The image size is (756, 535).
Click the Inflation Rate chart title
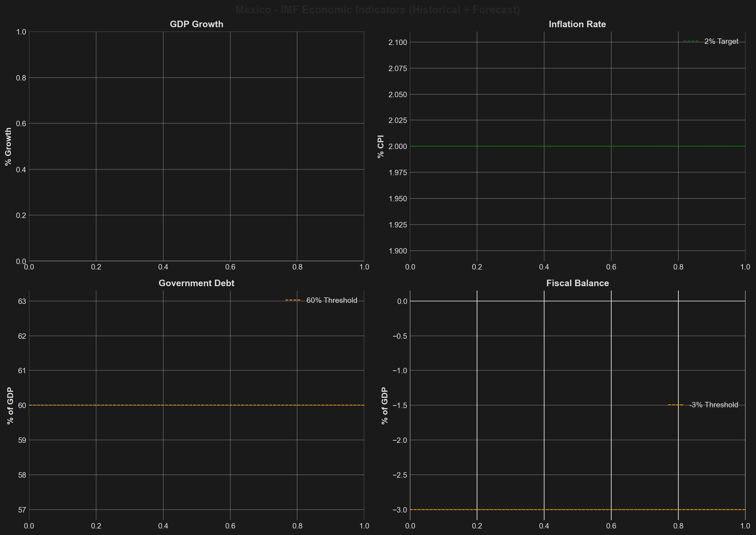[x=577, y=24]
